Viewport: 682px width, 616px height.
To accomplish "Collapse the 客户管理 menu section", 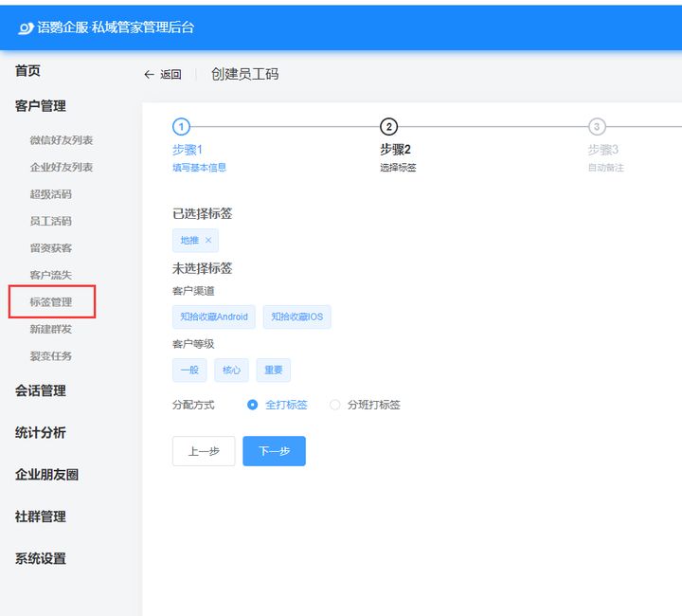I will 41,106.
